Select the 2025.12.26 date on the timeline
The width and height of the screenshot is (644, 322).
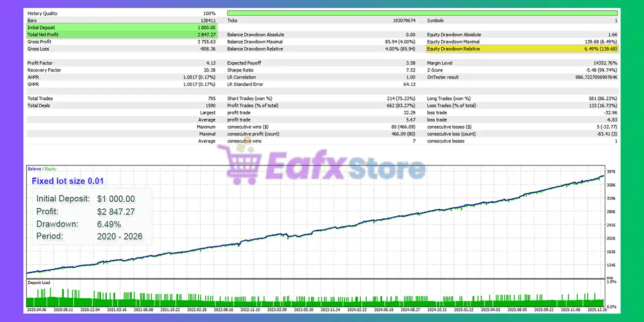click(591, 310)
